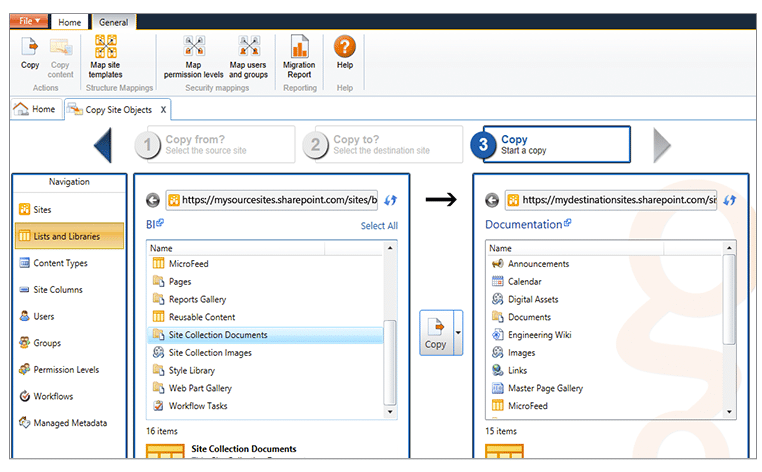Select Site Columns in Navigation
This screenshot has height=472, width=762.
(x=69, y=290)
